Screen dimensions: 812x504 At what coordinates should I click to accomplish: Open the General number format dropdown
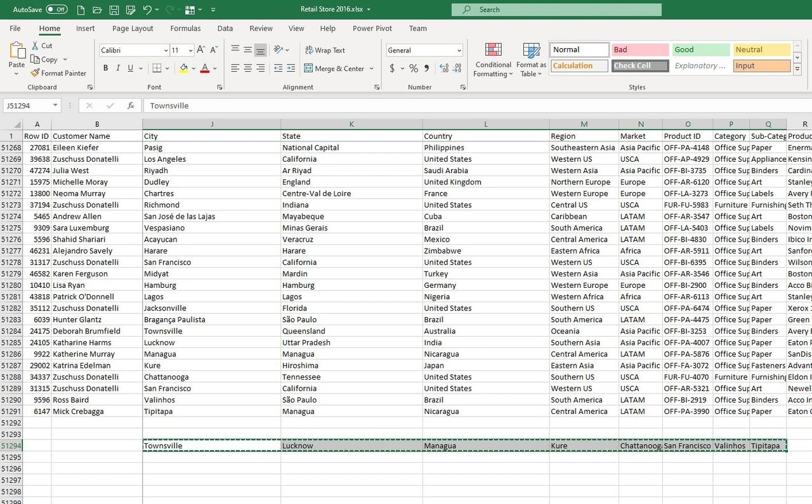coord(459,51)
